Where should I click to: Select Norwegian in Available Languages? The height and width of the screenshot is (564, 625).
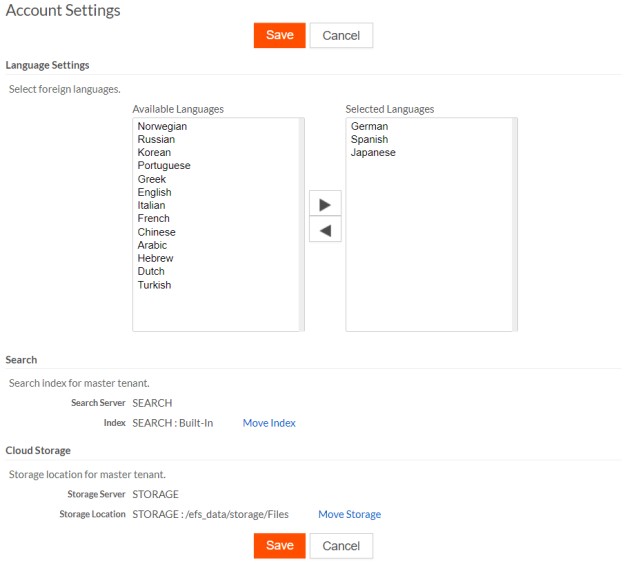coord(162,127)
